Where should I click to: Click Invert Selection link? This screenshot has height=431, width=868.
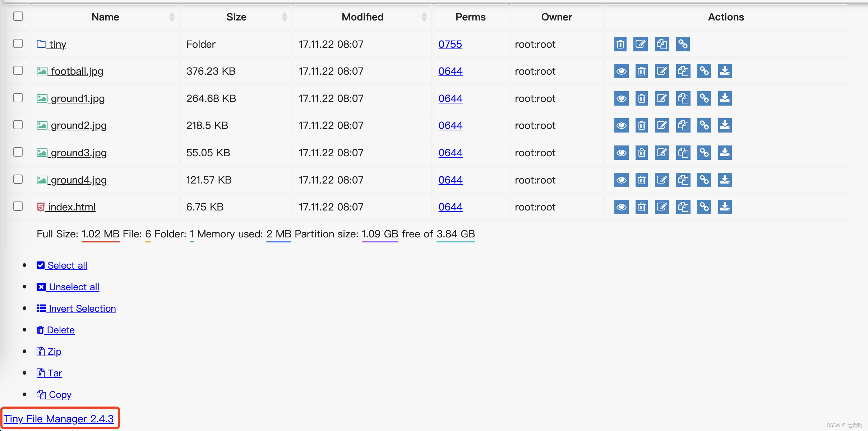pyautogui.click(x=76, y=309)
